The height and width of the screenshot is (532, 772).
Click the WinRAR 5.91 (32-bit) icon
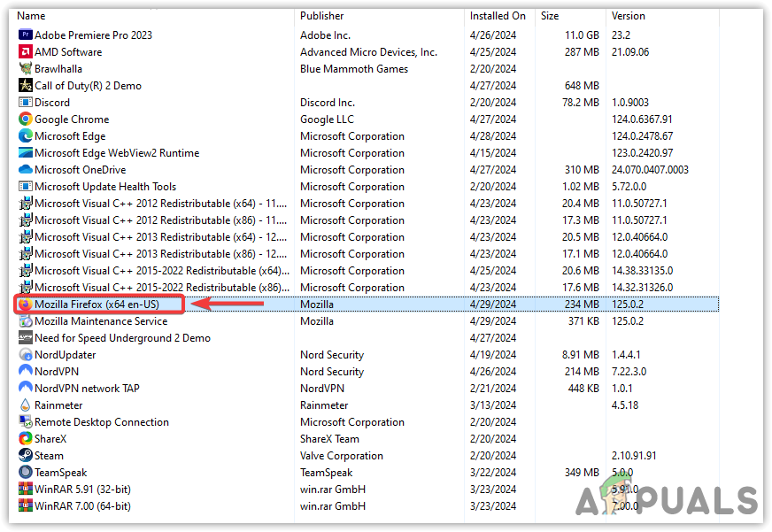(x=26, y=489)
